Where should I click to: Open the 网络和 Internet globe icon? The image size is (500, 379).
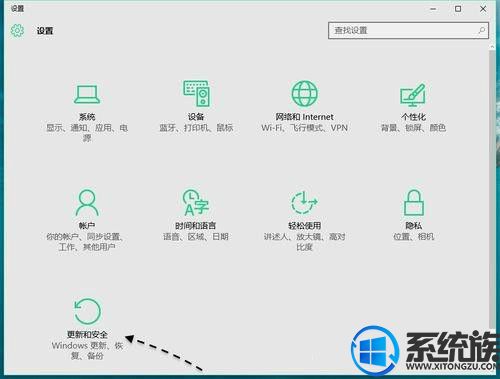[x=304, y=94]
